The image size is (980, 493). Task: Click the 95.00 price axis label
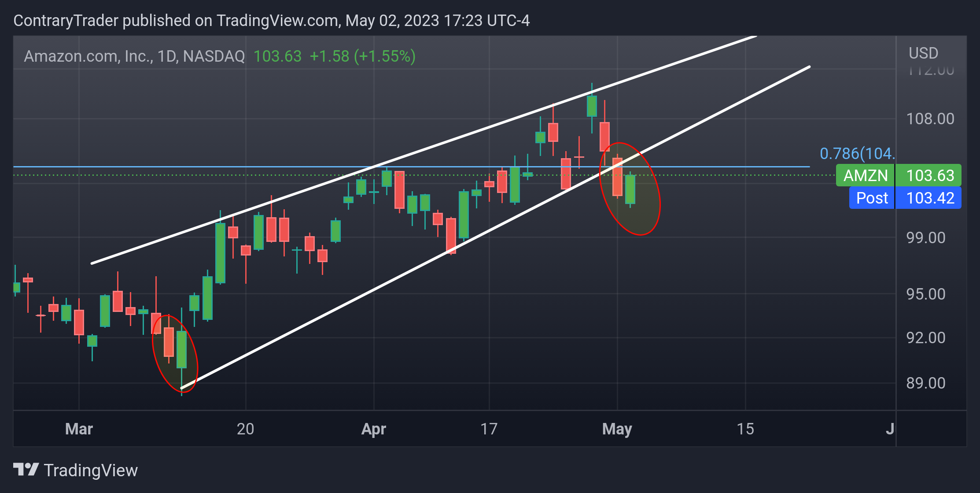[x=925, y=294]
